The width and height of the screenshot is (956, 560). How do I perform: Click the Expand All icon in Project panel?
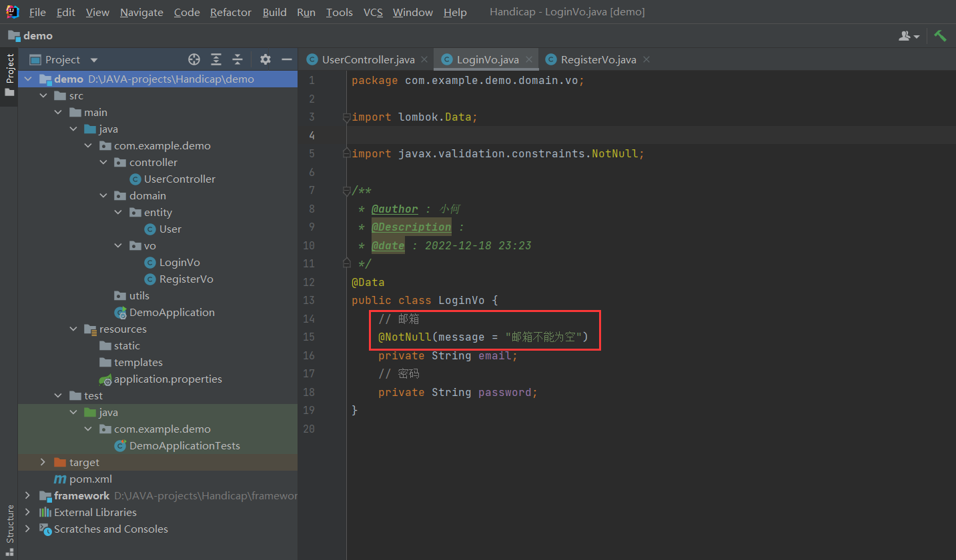[x=216, y=59]
